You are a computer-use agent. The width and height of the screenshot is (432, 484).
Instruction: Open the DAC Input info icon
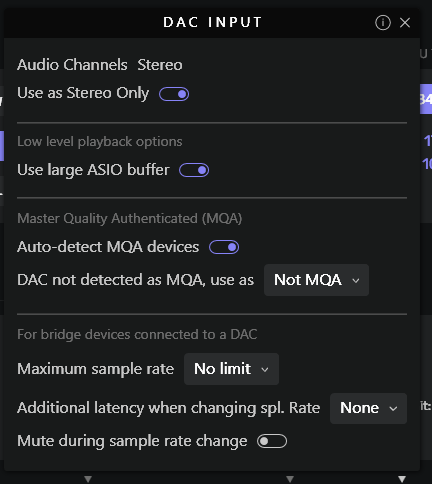(383, 23)
